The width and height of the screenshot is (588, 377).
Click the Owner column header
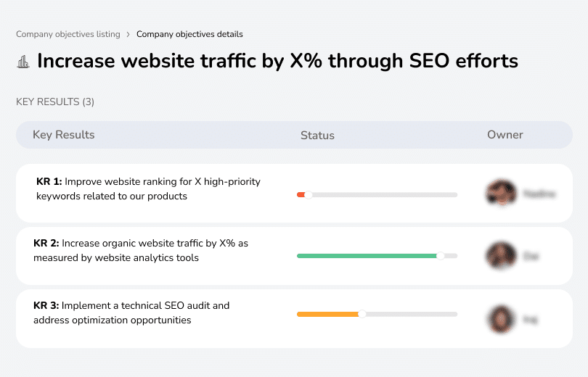point(505,135)
